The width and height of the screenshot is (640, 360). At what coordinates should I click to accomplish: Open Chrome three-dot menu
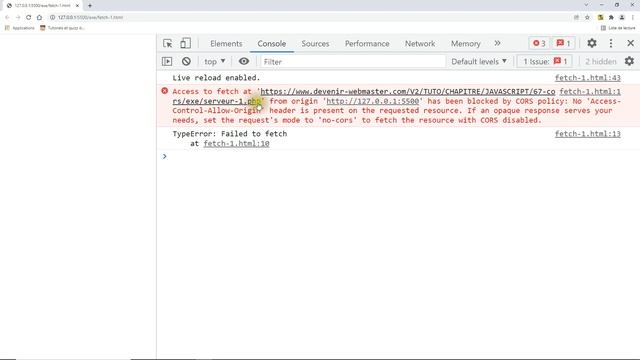pos(633,17)
